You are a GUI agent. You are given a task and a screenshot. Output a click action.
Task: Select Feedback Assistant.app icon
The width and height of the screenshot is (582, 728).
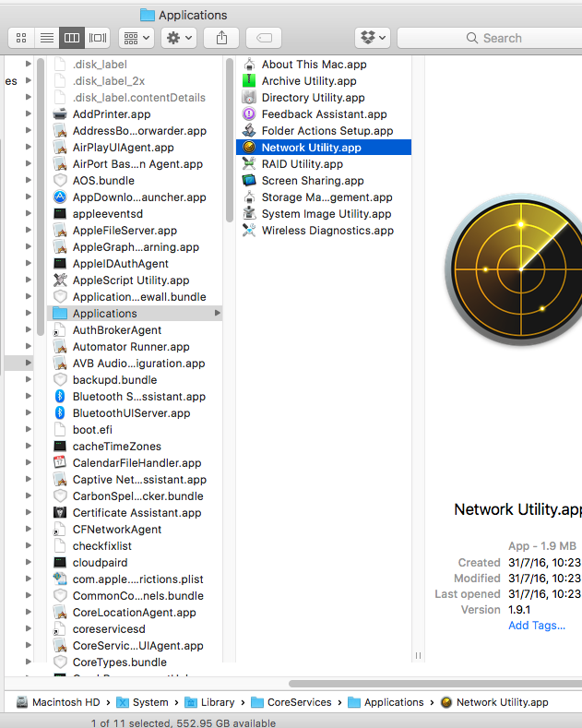249,114
